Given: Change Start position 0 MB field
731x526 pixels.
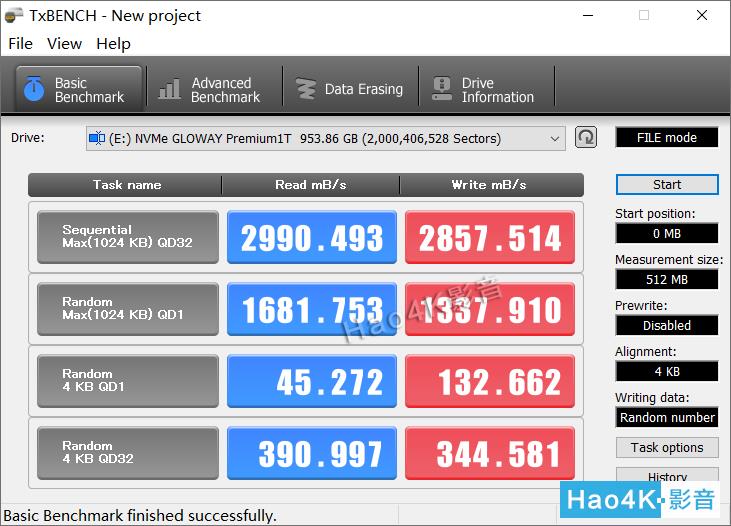Looking at the screenshot, I should tap(667, 233).
